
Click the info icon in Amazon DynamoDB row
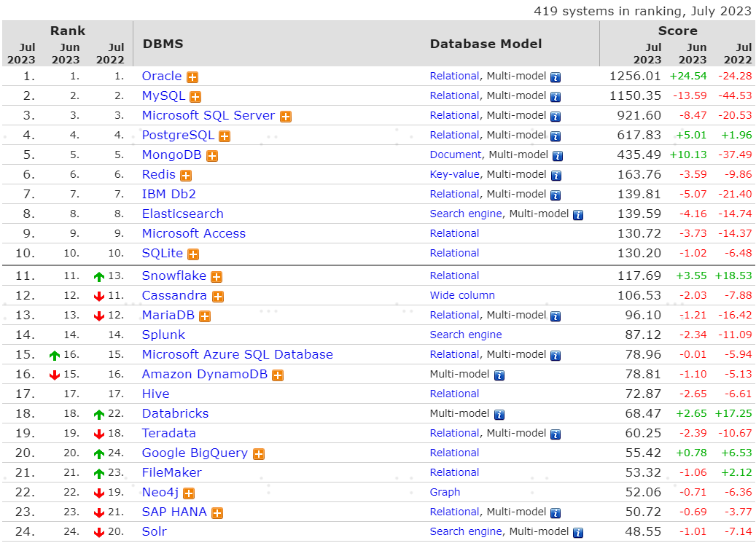coord(499,375)
